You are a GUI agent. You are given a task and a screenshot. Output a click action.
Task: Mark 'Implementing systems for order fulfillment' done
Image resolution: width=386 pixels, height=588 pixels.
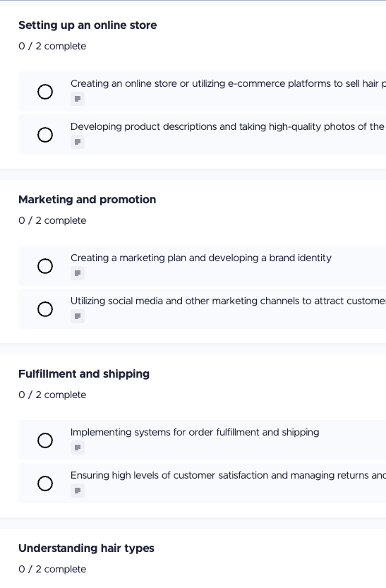tap(45, 440)
